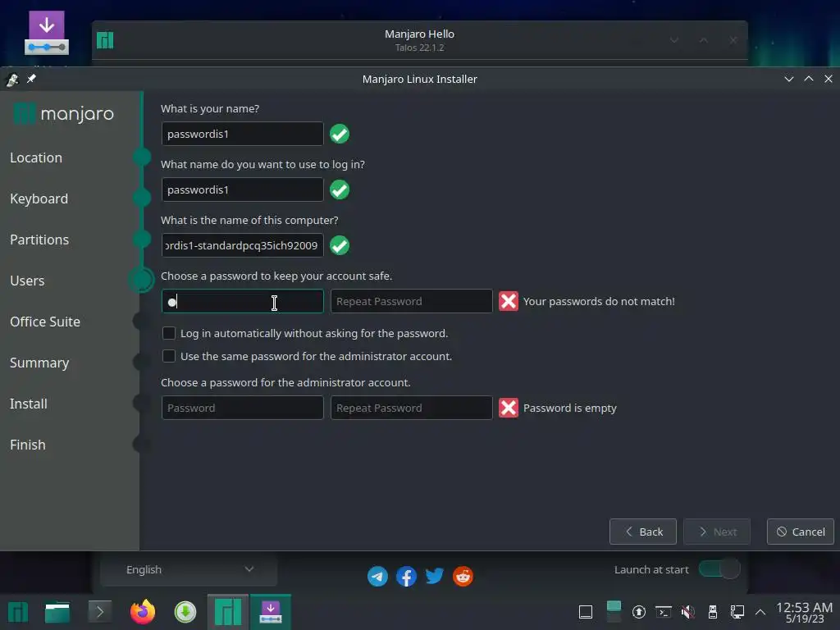The height and width of the screenshot is (630, 840).
Task: Click the Cancel button
Action: click(801, 532)
